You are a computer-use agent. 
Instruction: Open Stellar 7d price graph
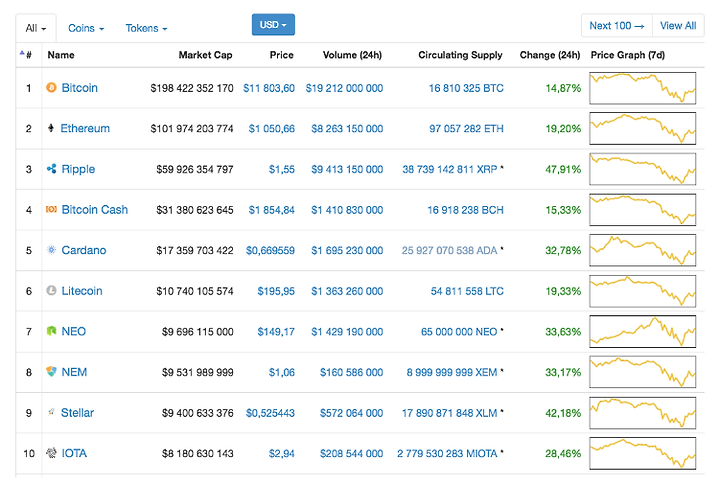pyautogui.click(x=643, y=413)
